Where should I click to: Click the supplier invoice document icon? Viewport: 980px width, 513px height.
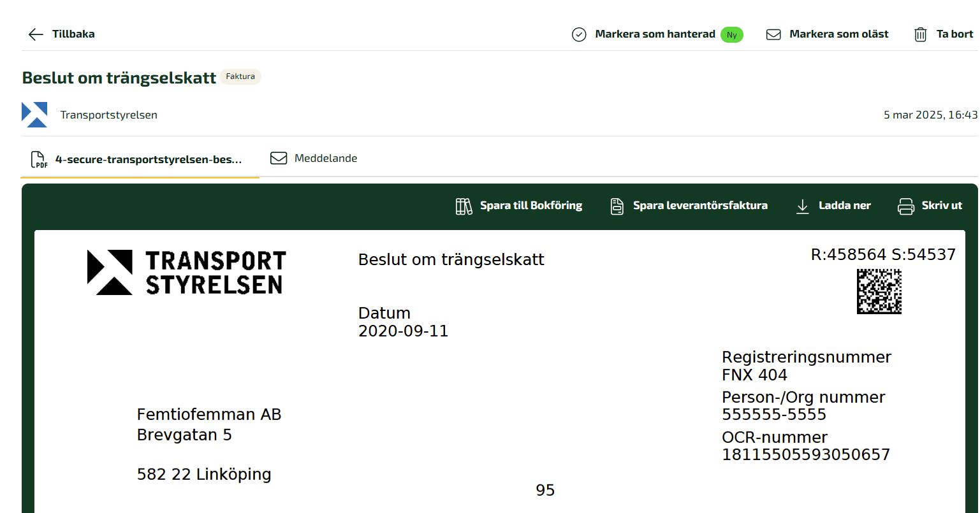pos(617,206)
